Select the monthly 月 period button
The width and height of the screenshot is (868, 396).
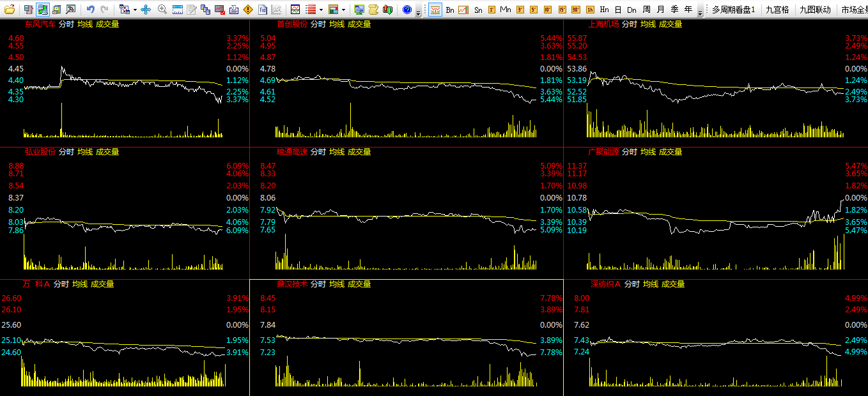(x=660, y=10)
